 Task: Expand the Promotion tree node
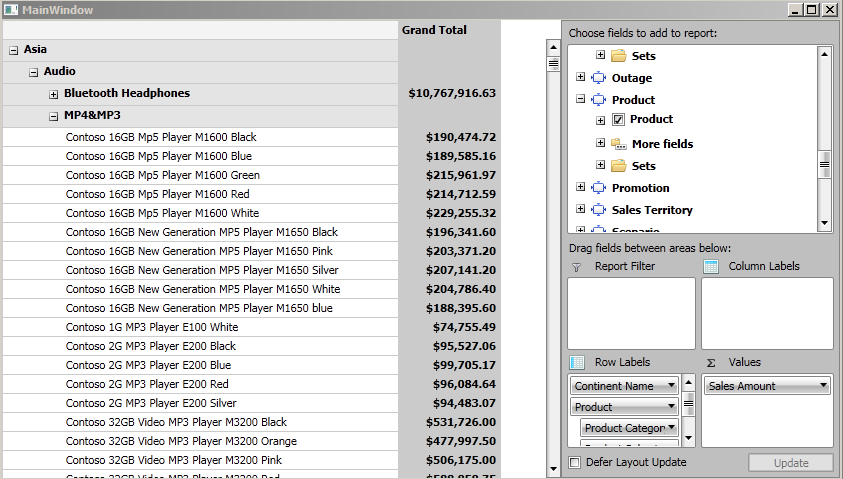pos(581,188)
